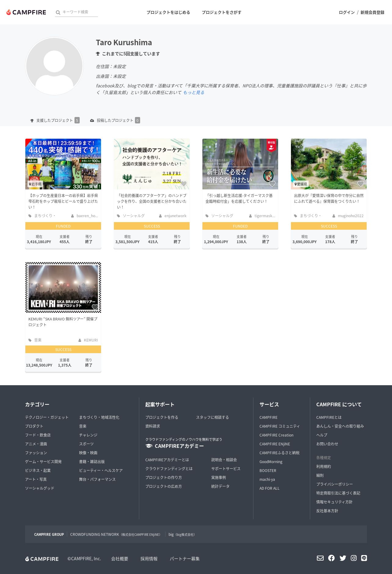The image size is (392, 574).
Task: Open the email icon in footer
Action: pyautogui.click(x=320, y=558)
